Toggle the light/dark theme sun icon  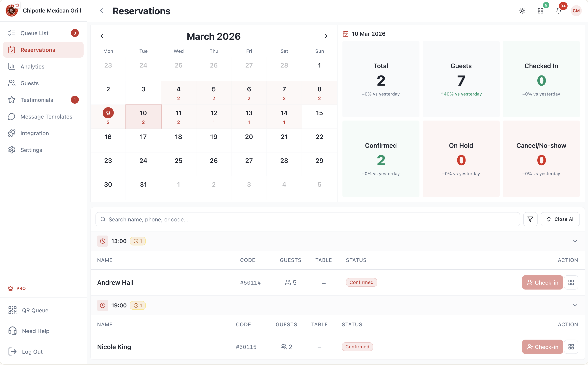[x=522, y=11]
